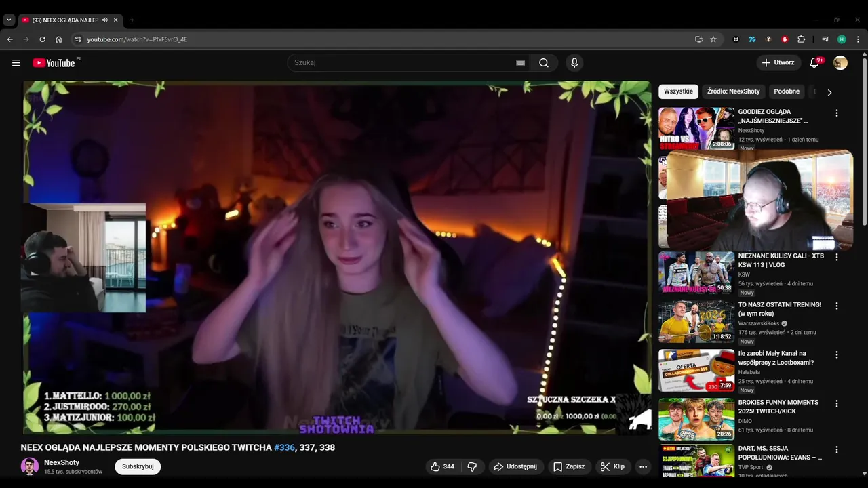Click the search magnifier button

[544, 63]
